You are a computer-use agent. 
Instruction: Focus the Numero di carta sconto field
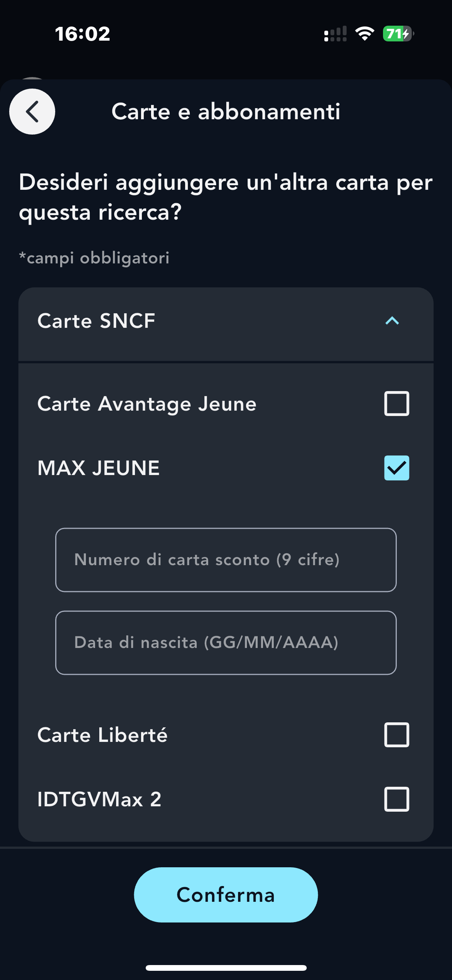[x=226, y=560]
